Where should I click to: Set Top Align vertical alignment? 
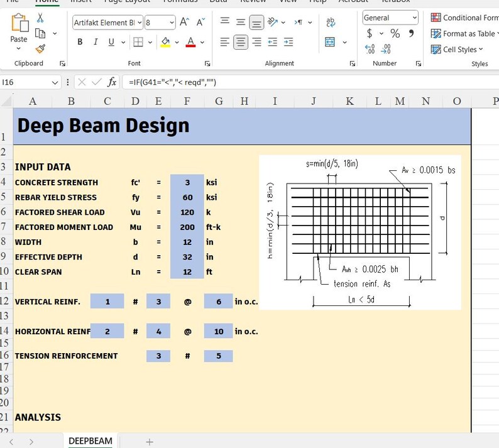point(225,21)
